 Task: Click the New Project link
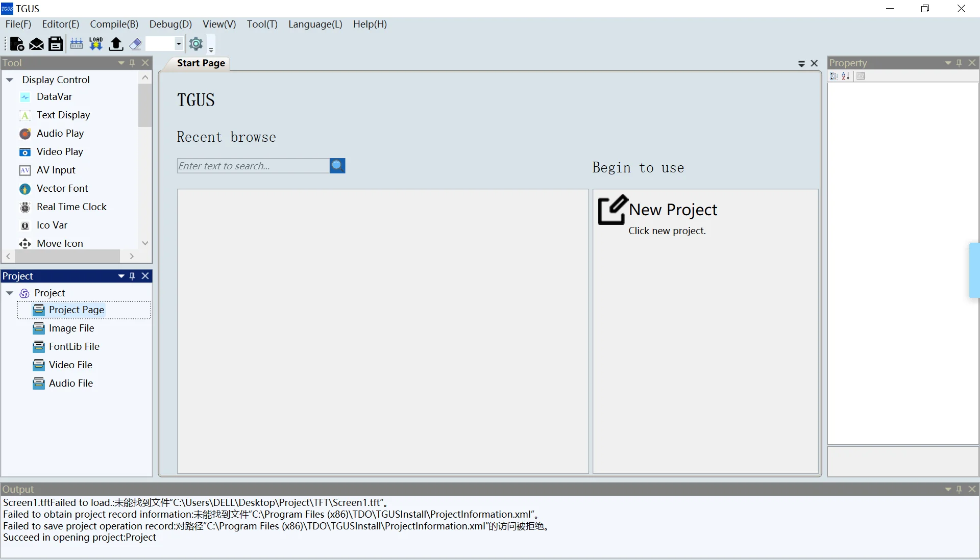(x=673, y=210)
